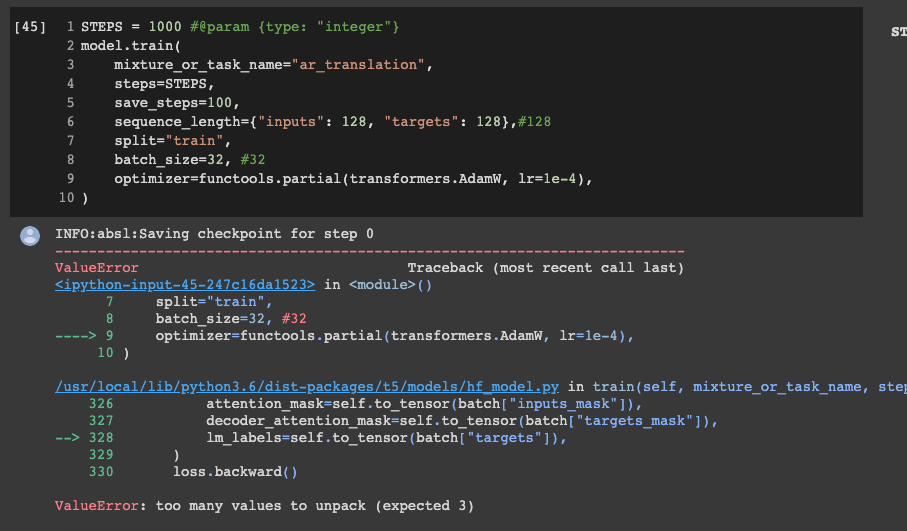Click the steps=STEPS, code line
This screenshot has width=907, height=531.
point(164,84)
